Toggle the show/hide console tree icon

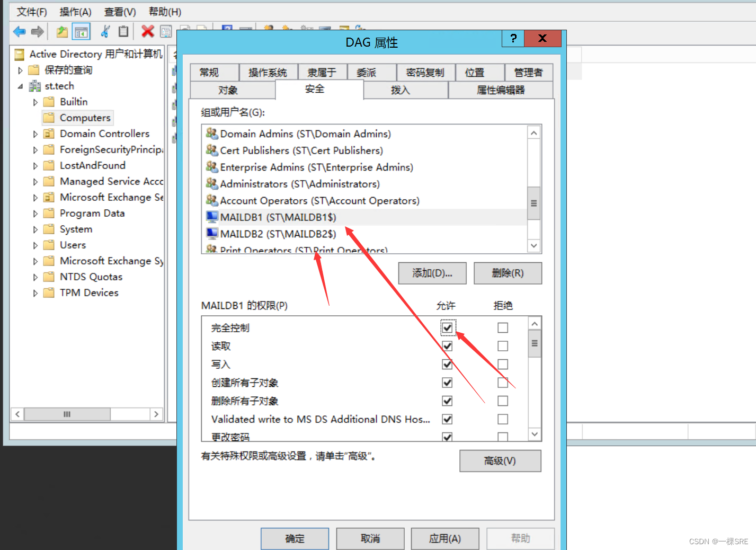(x=81, y=32)
